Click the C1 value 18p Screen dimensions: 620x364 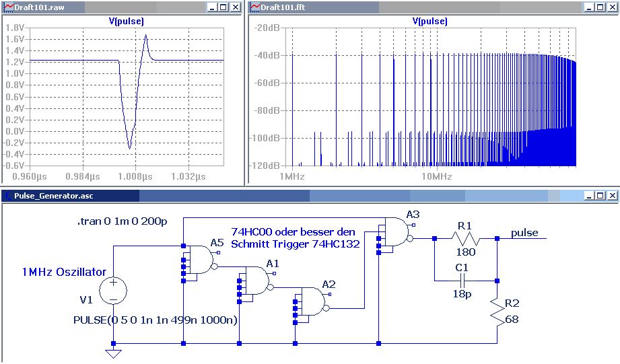coord(462,293)
